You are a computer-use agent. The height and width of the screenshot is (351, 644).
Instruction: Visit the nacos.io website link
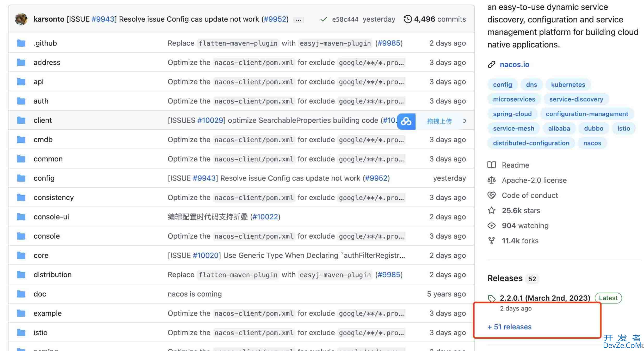pyautogui.click(x=515, y=64)
